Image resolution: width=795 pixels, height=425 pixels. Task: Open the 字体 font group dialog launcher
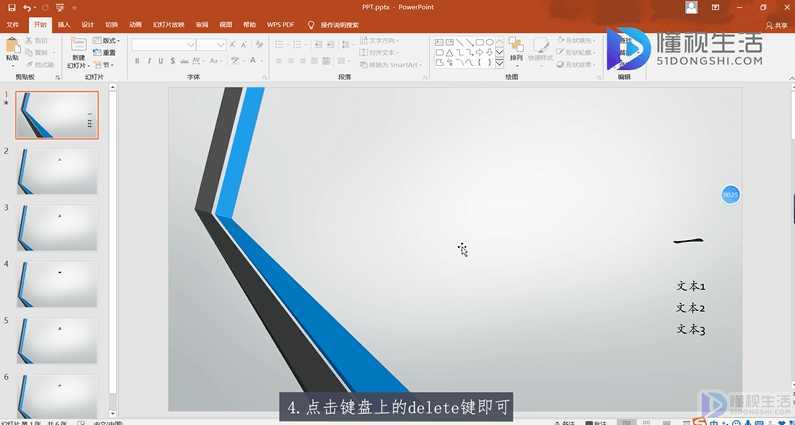click(264, 77)
